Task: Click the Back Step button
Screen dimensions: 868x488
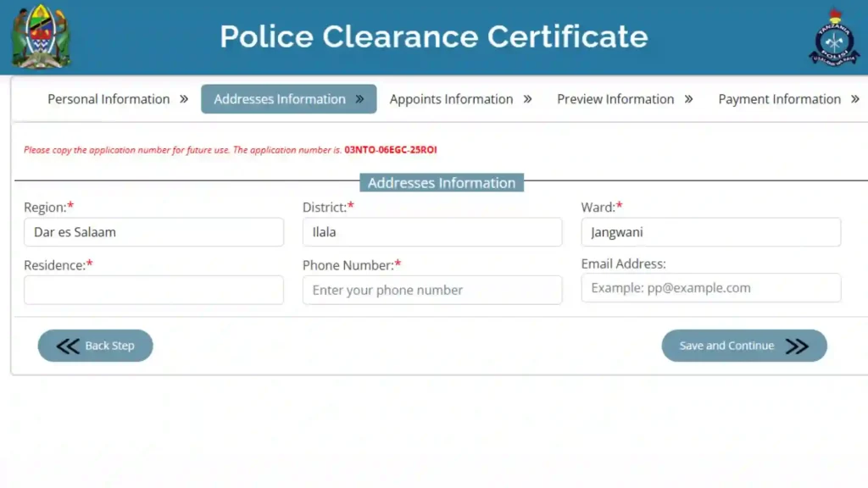Action: coord(95,346)
